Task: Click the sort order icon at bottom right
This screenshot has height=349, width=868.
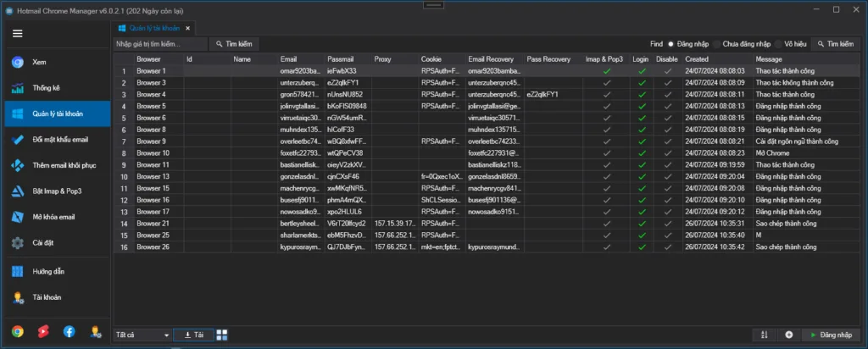Action: (765, 335)
